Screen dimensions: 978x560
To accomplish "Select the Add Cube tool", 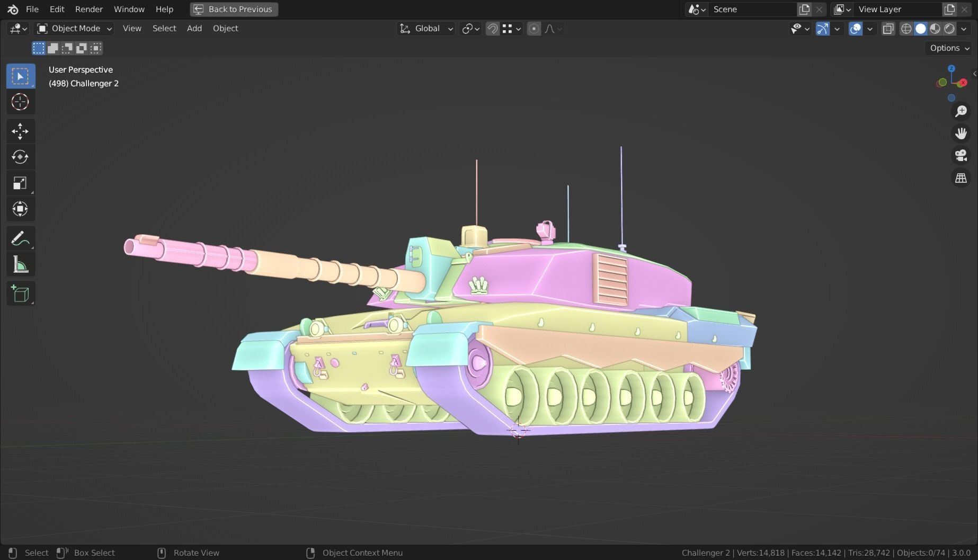I will click(x=20, y=294).
